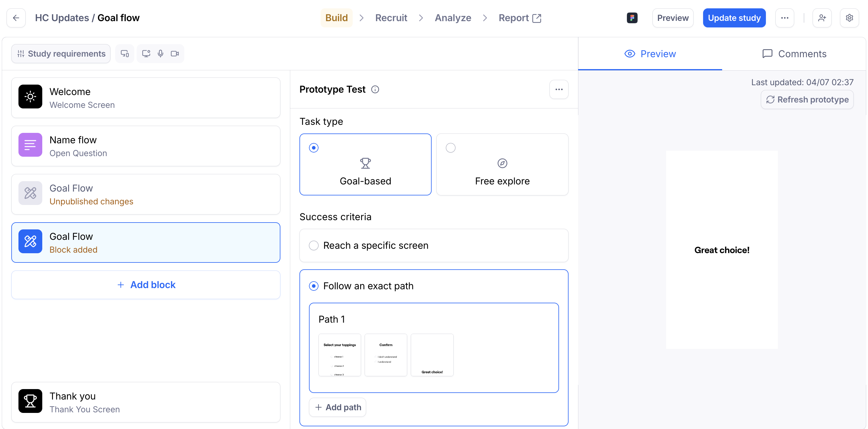Image resolution: width=868 pixels, height=429 pixels.
Task: Select Goal Flow block marked Block added
Action: coord(146,243)
